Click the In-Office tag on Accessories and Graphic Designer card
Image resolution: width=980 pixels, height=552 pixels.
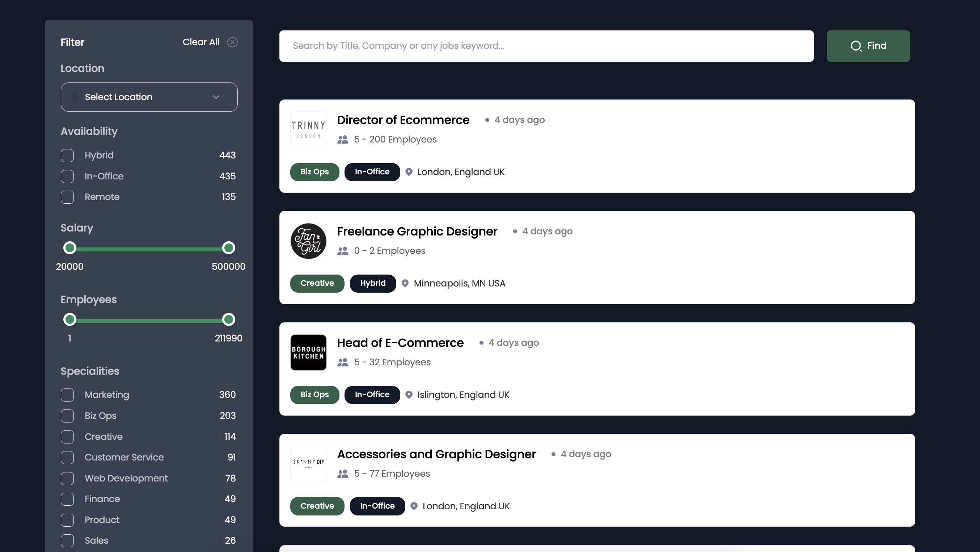(x=377, y=506)
